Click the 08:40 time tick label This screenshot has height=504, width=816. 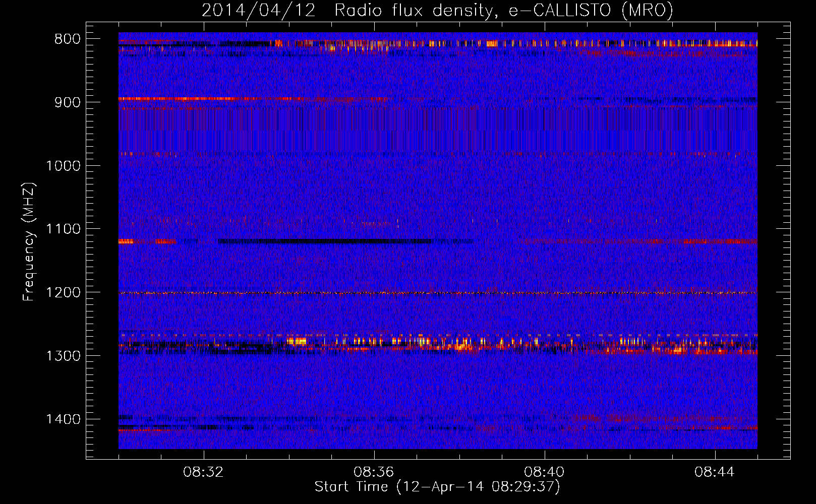click(544, 472)
